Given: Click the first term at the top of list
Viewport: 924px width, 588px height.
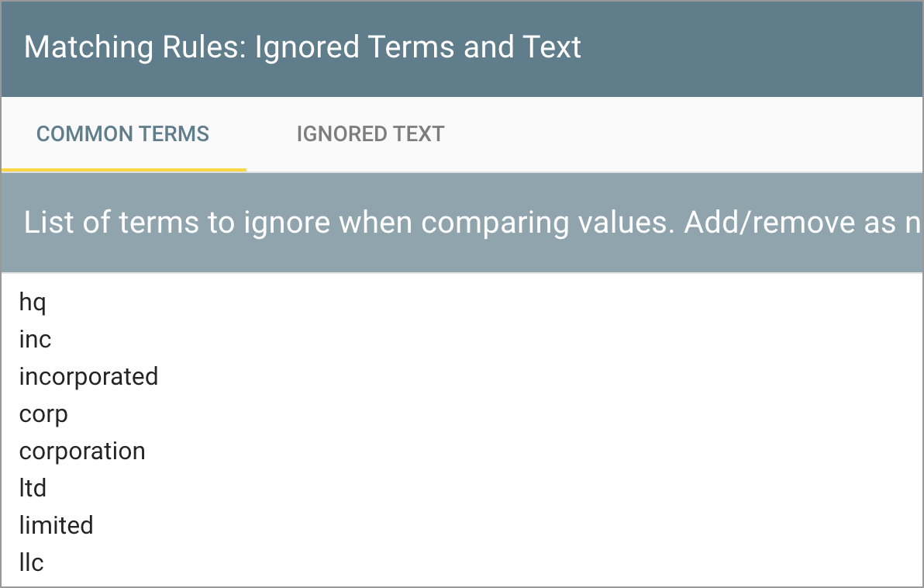Looking at the screenshot, I should point(33,303).
